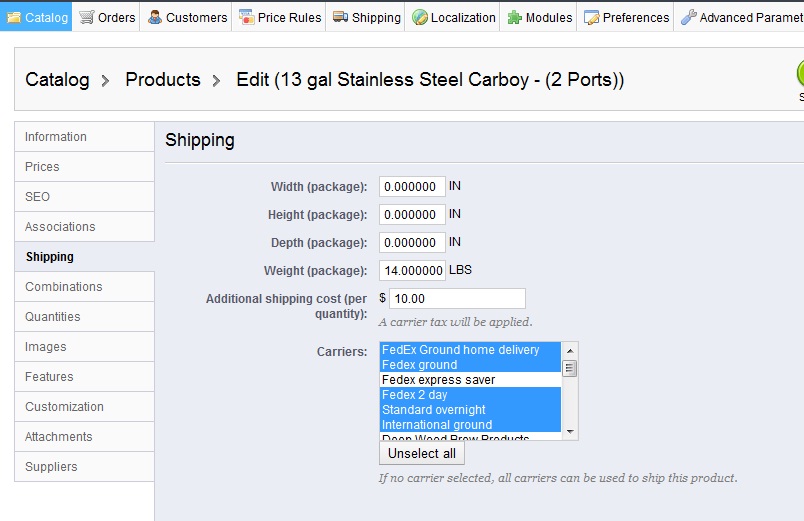This screenshot has width=804, height=521.
Task: Click the Catalog folder icon in top menu
Action: click(x=14, y=17)
